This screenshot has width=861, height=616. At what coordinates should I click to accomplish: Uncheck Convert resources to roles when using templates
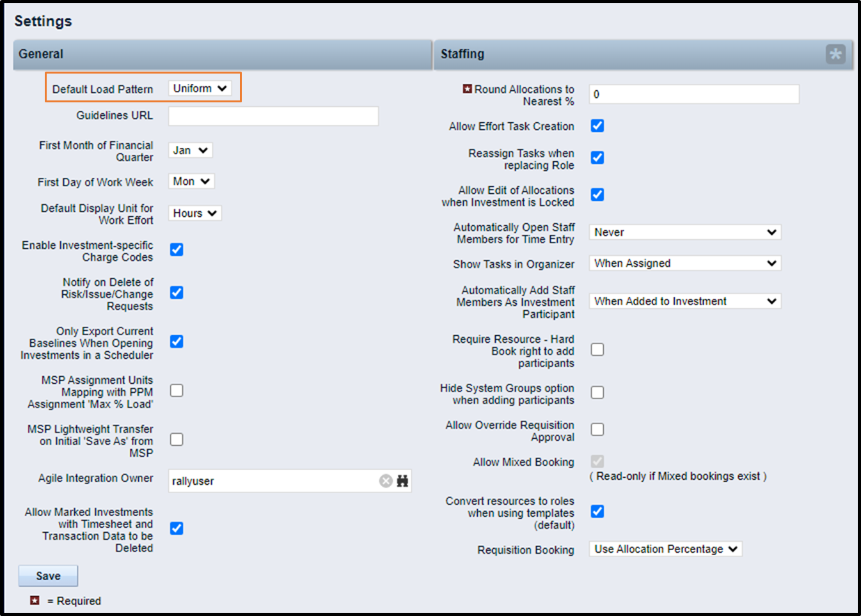[x=597, y=511]
